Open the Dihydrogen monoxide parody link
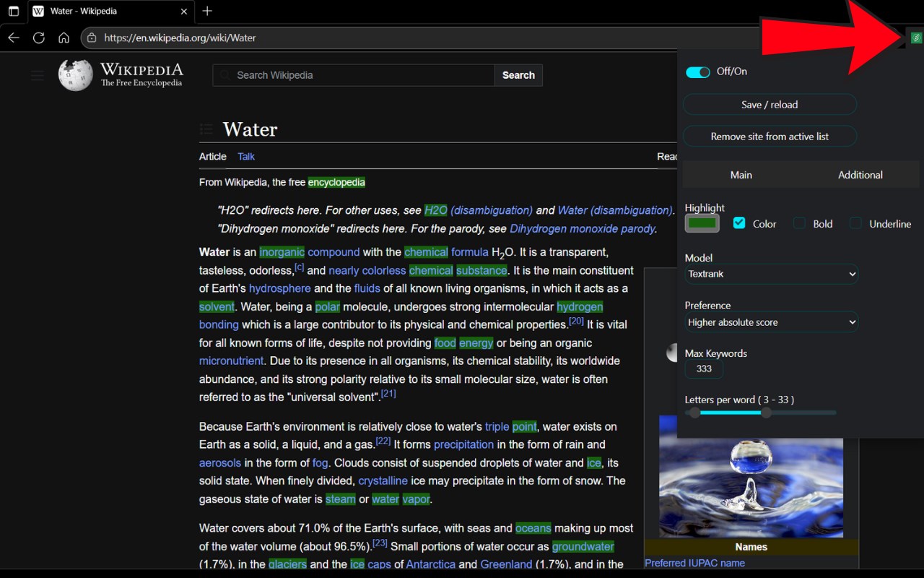Viewport: 924px width, 578px height. (583, 228)
